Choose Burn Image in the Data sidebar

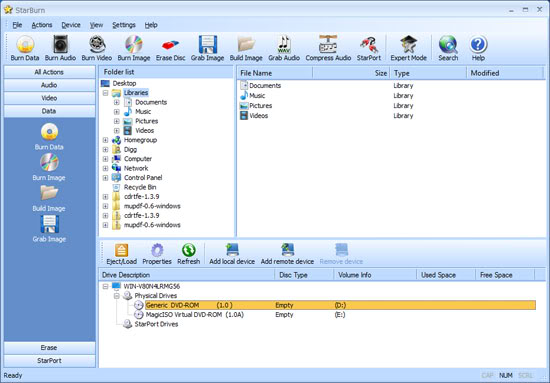[49, 167]
